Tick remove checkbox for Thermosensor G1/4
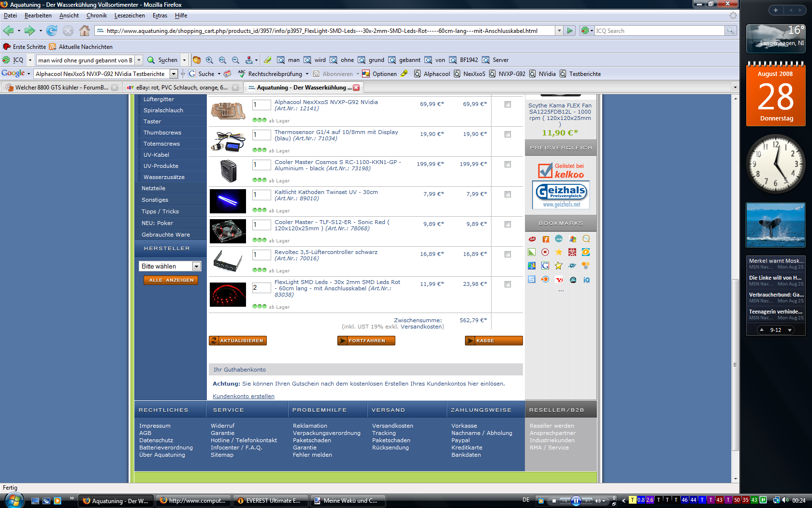The width and height of the screenshot is (812, 508). [507, 134]
